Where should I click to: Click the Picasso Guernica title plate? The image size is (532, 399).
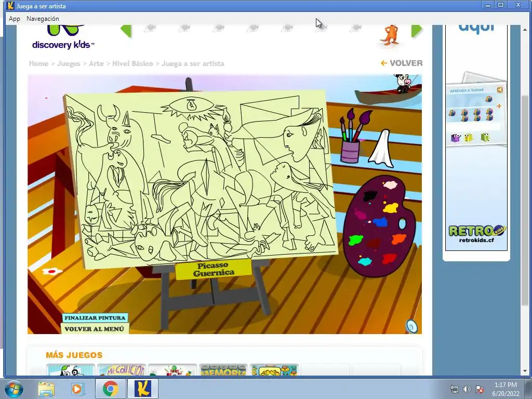pyautogui.click(x=214, y=270)
